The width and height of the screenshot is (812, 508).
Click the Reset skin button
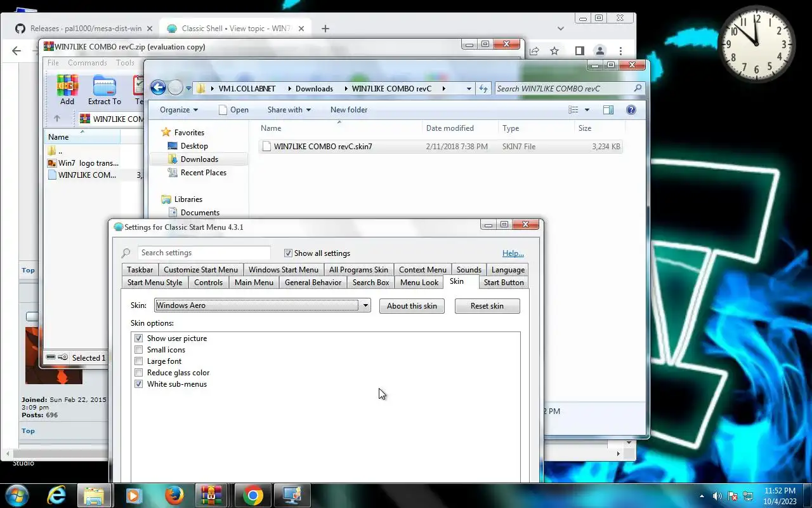487,306
